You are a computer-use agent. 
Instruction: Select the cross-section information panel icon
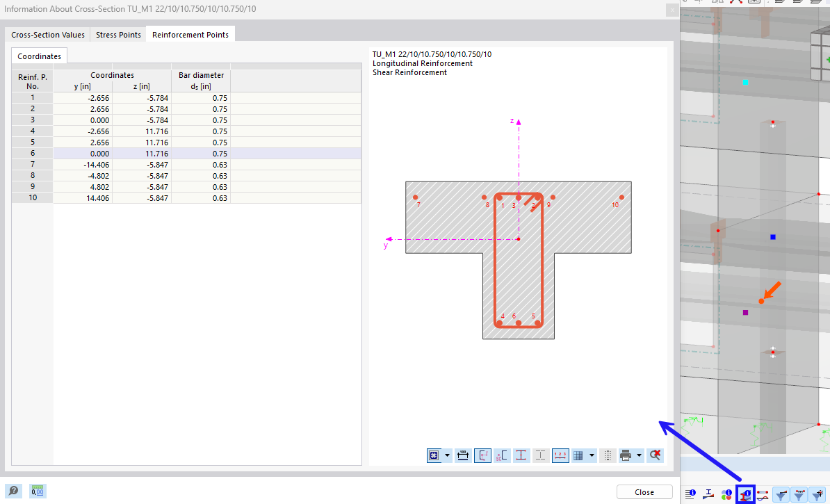745,494
